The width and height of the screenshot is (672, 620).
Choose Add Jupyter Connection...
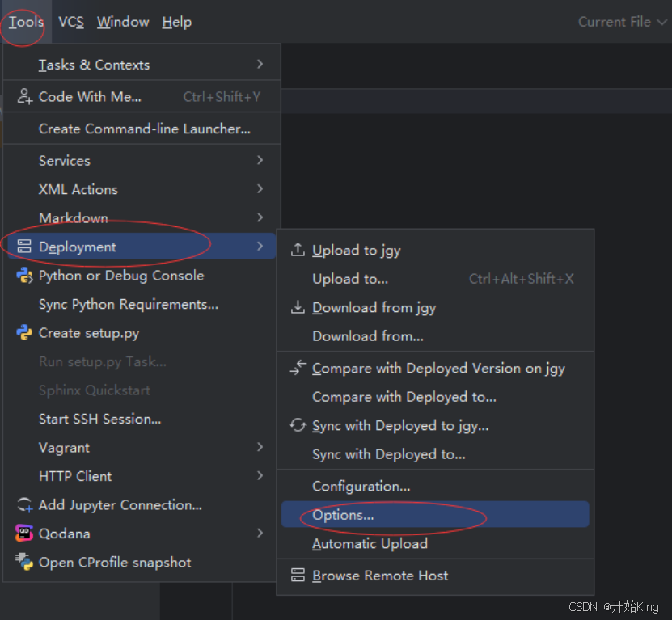142,504
